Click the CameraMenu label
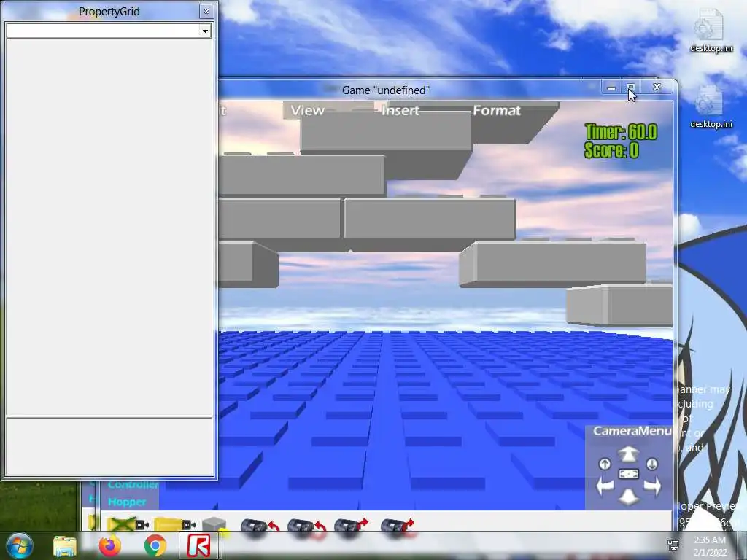Screen dimensions: 747x560 point(632,431)
